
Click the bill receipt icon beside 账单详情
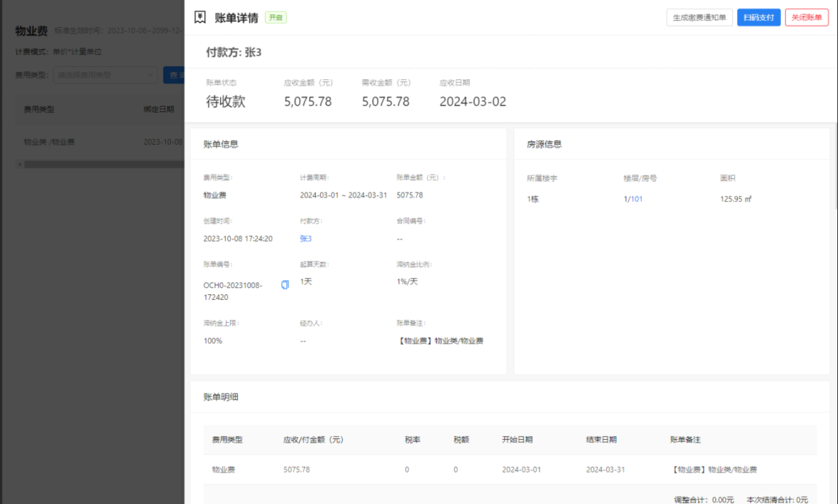point(200,17)
